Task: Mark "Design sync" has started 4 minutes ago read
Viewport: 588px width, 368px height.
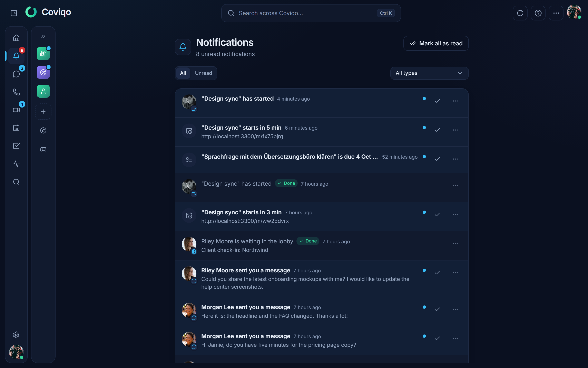Action: (x=437, y=101)
